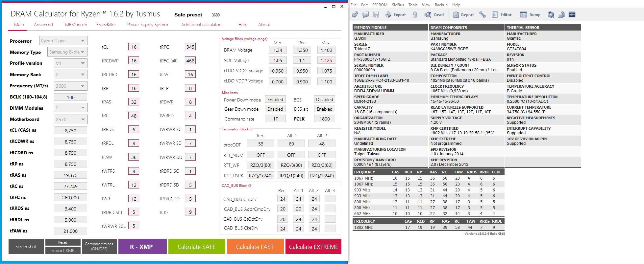The image size is (644, 264).
Task: Click the tRAS value box showing 32
Action: point(134,102)
